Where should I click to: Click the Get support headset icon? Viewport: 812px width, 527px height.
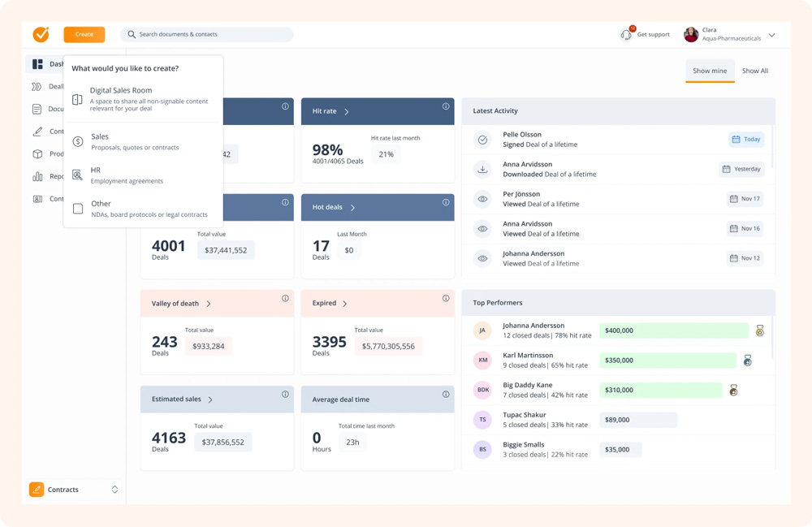point(626,35)
